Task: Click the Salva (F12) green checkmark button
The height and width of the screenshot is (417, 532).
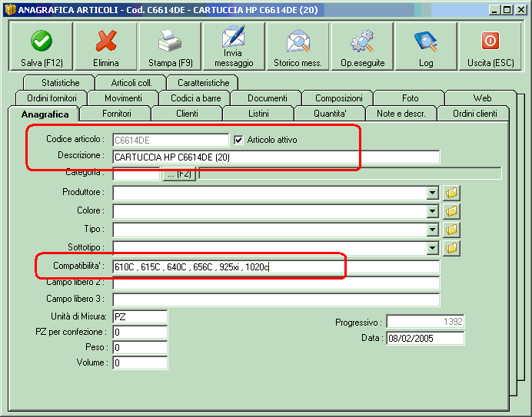Action: [42, 46]
